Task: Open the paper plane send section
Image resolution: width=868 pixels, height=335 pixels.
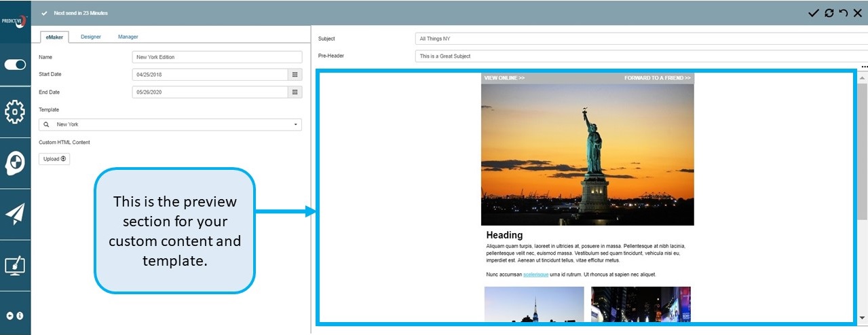Action: [15, 214]
